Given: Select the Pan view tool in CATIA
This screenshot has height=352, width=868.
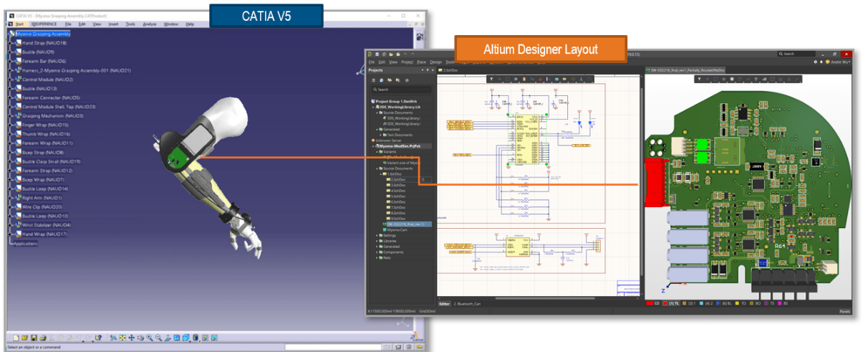Looking at the screenshot, I should [x=131, y=338].
